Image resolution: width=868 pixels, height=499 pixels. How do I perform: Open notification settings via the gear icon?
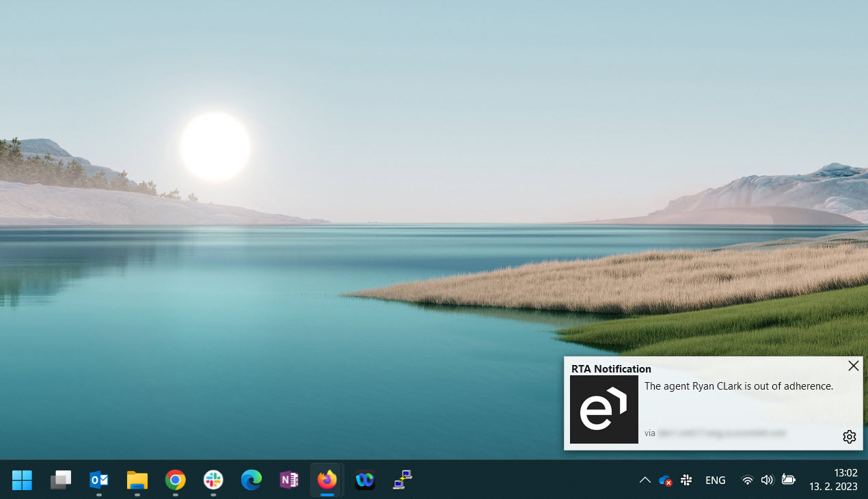[x=849, y=437]
